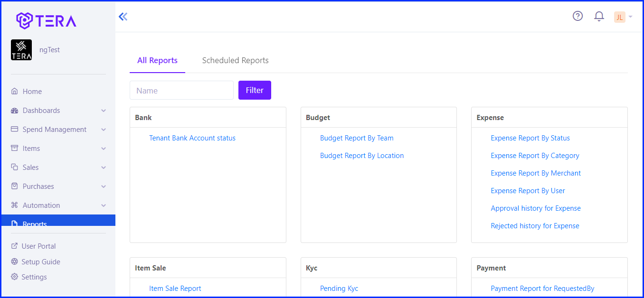
Task: Open the user account dropdown arrow
Action: click(630, 17)
